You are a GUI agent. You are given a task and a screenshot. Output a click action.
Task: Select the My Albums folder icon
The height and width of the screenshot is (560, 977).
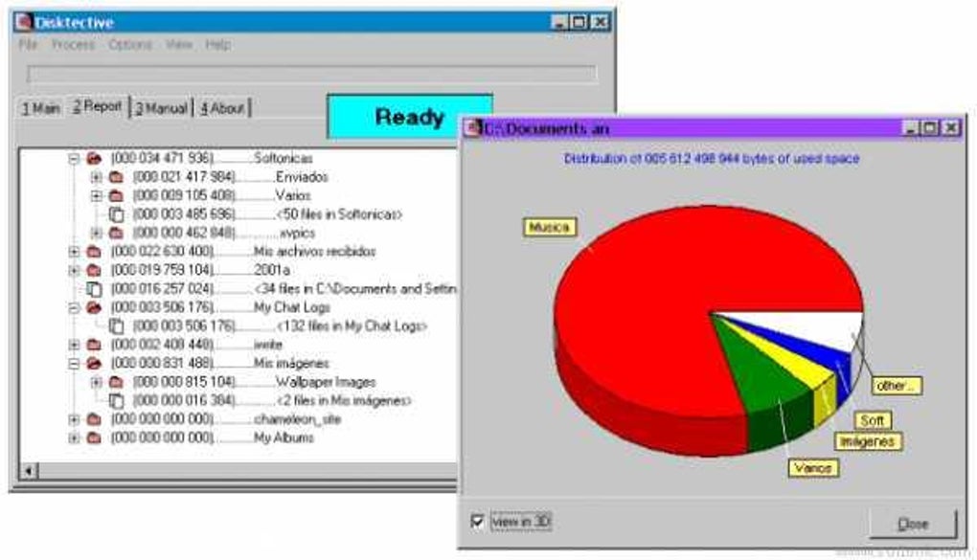pyautogui.click(x=94, y=437)
